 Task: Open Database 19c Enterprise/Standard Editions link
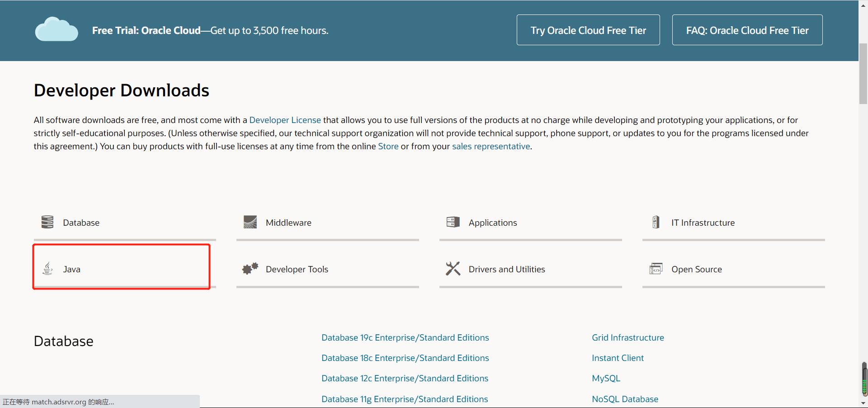pos(405,337)
